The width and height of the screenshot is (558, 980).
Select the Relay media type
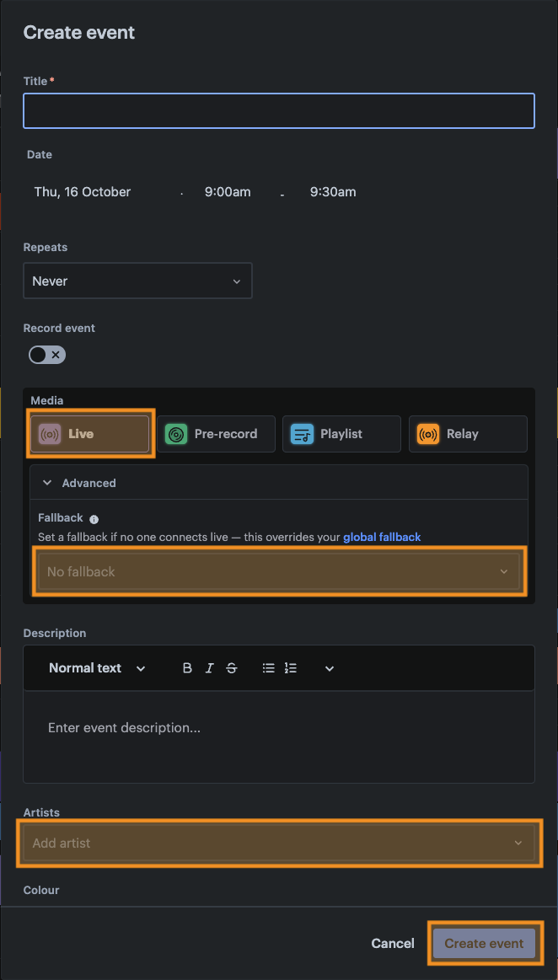click(x=468, y=434)
